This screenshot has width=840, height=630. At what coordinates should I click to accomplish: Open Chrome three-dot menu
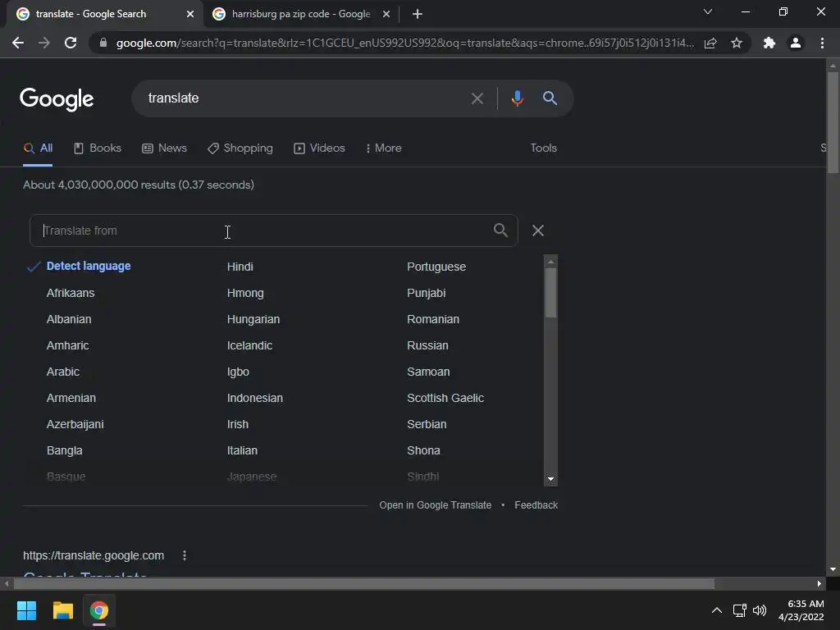tap(822, 43)
